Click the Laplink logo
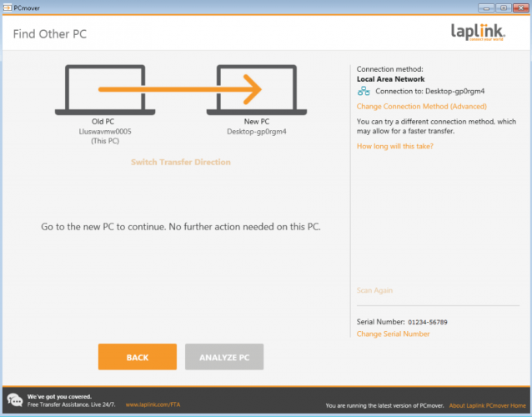 pos(478,33)
